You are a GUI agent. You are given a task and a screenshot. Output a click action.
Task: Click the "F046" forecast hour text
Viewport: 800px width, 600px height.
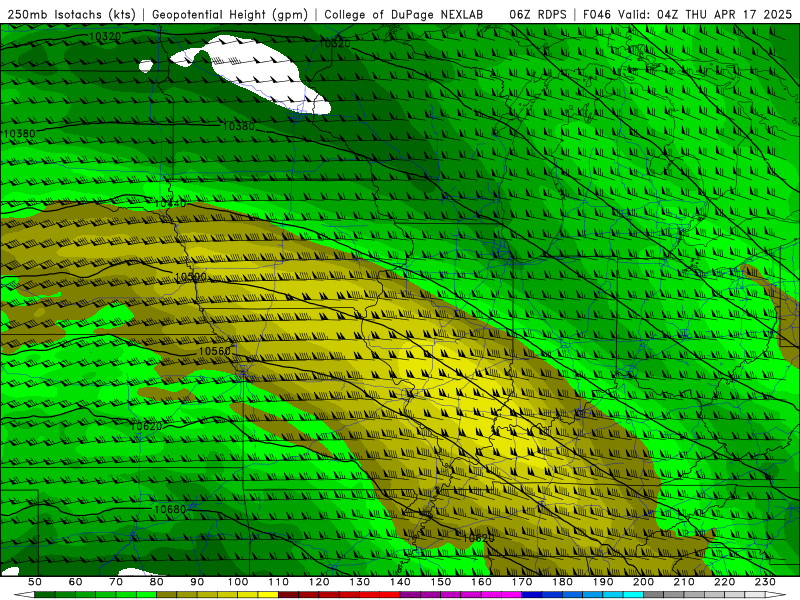click(x=598, y=15)
